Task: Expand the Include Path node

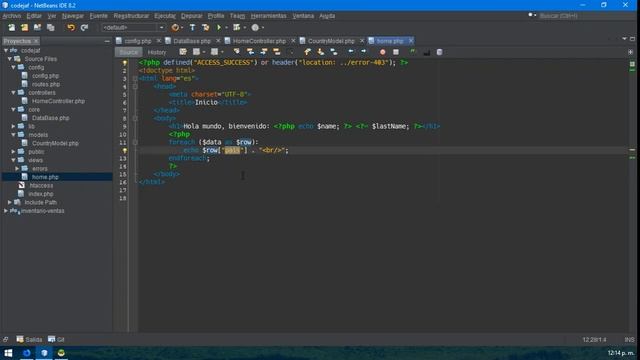Action: coord(10,202)
